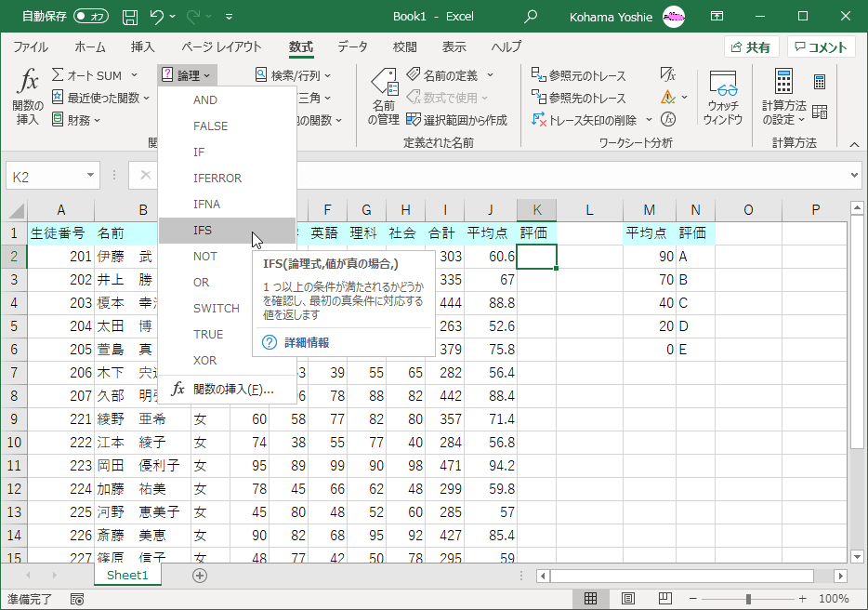This screenshot has height=610, width=868.
Task: Expand the オート SUM dropdown
Action: [x=134, y=75]
